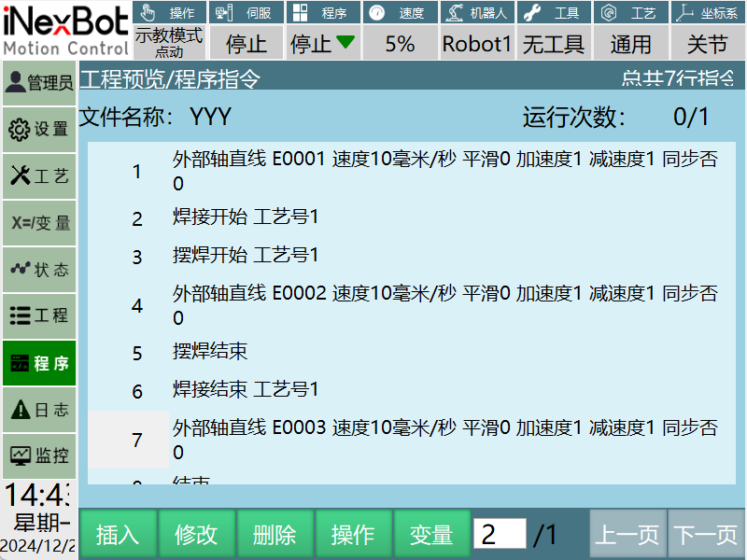Image resolution: width=747 pixels, height=560 pixels.
Task: Open the Robot1 robot selector
Action: click(x=477, y=44)
